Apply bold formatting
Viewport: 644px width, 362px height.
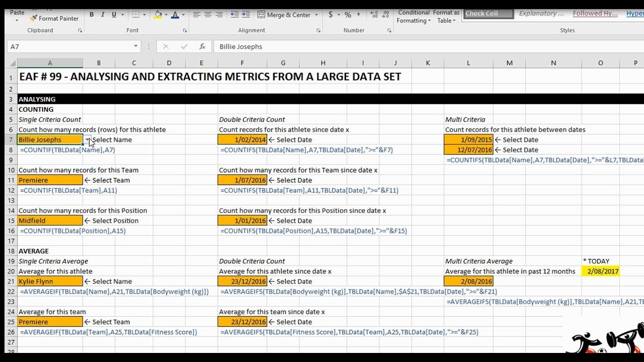click(92, 15)
